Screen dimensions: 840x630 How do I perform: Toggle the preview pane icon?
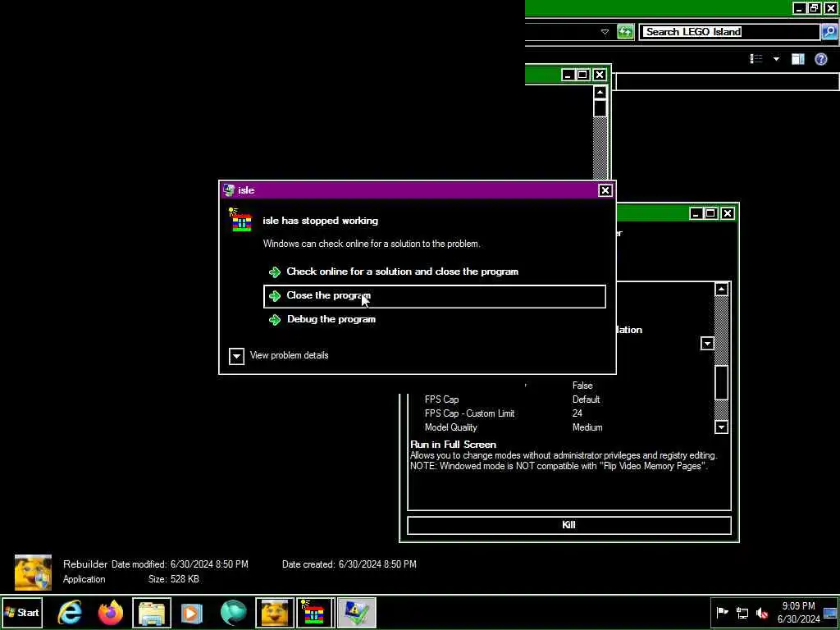click(797, 59)
